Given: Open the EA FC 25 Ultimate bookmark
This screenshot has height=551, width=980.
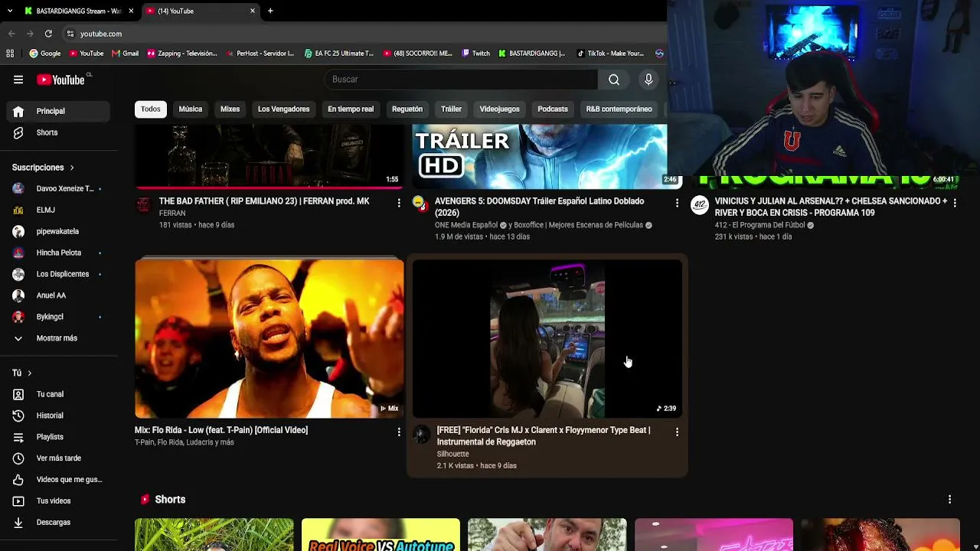Looking at the screenshot, I should point(338,54).
